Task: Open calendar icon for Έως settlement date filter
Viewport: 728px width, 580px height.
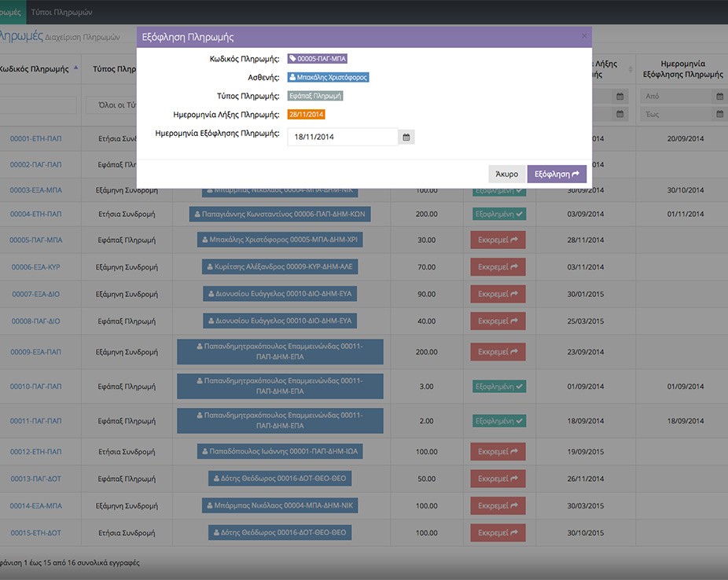Action: click(719, 114)
